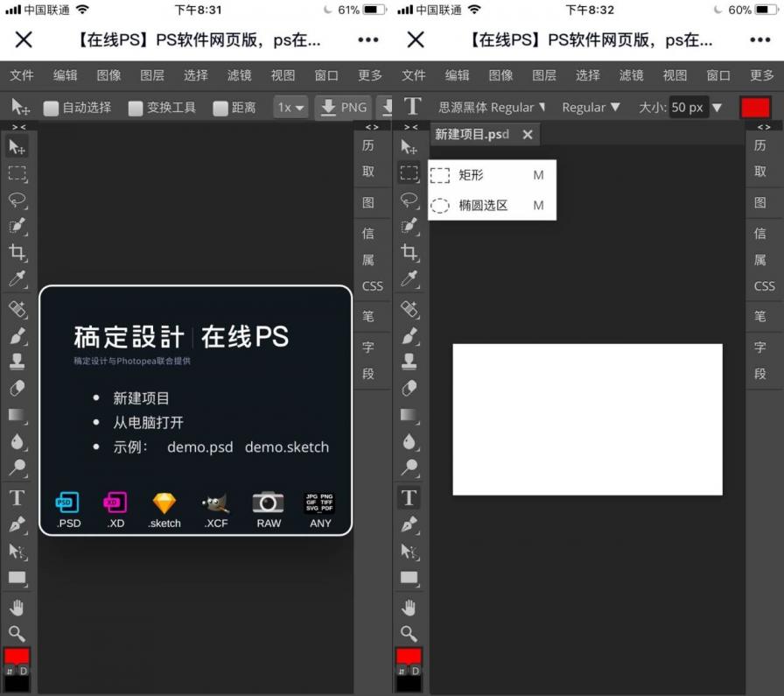Open the .sketch format icon

coord(164,510)
